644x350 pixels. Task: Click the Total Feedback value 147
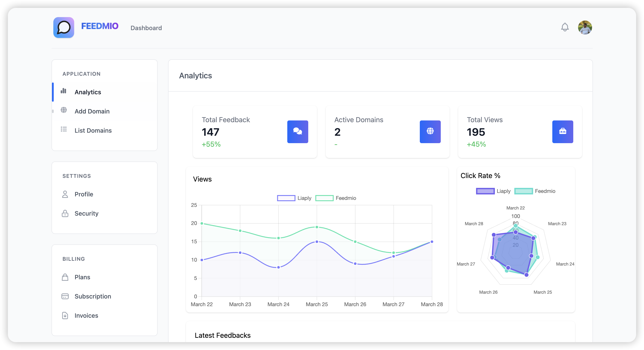pyautogui.click(x=210, y=132)
